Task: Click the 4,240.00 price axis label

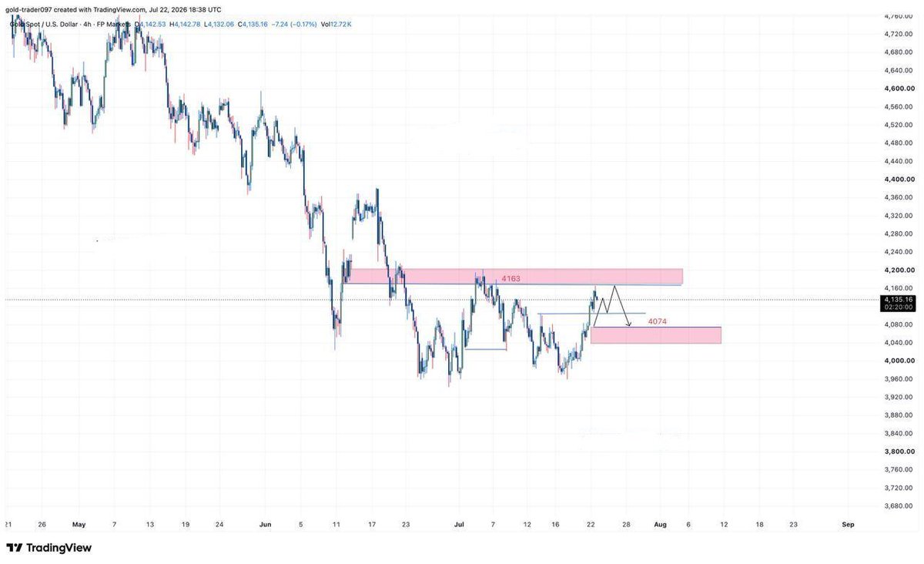Action: (899, 252)
